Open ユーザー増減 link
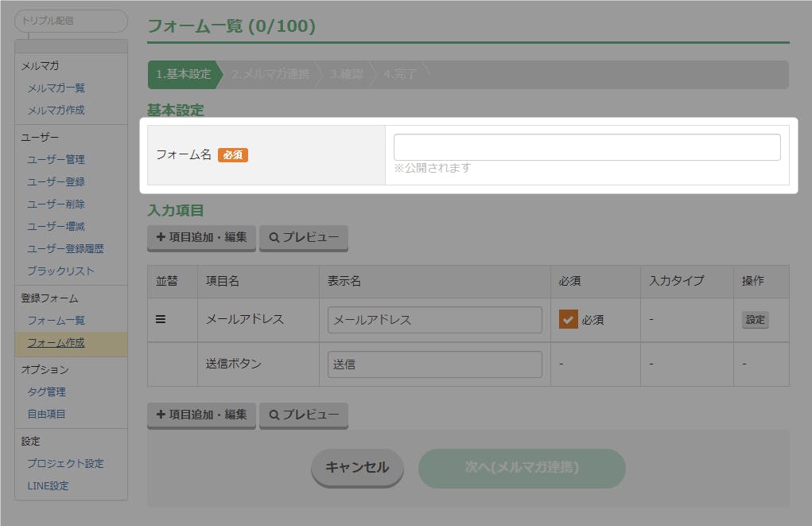 point(56,227)
